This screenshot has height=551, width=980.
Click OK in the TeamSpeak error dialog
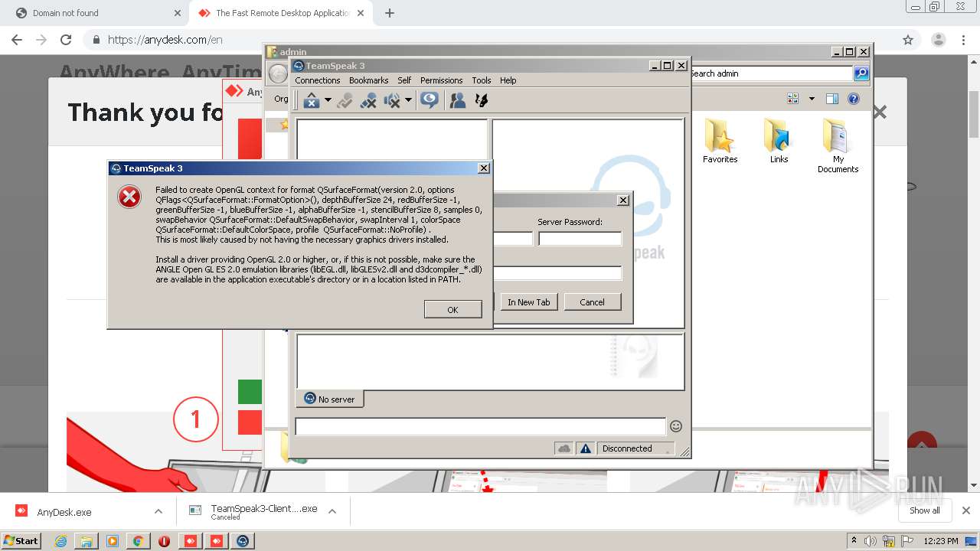point(452,309)
